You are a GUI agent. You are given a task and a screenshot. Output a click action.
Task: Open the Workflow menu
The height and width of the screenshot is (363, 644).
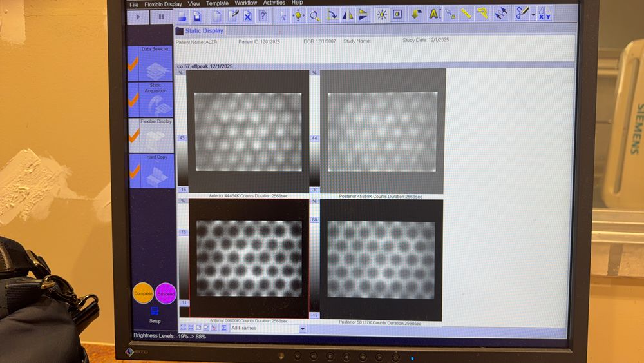(246, 3)
